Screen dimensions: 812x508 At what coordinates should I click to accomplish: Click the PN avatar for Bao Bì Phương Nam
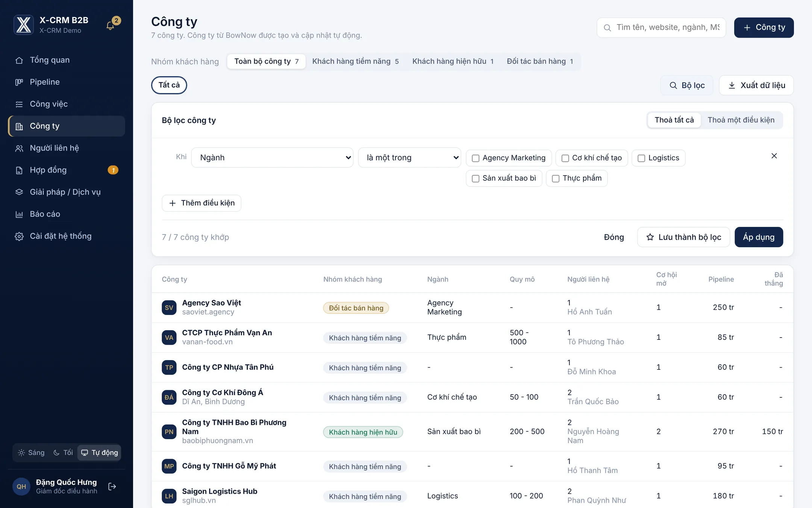[x=169, y=432]
